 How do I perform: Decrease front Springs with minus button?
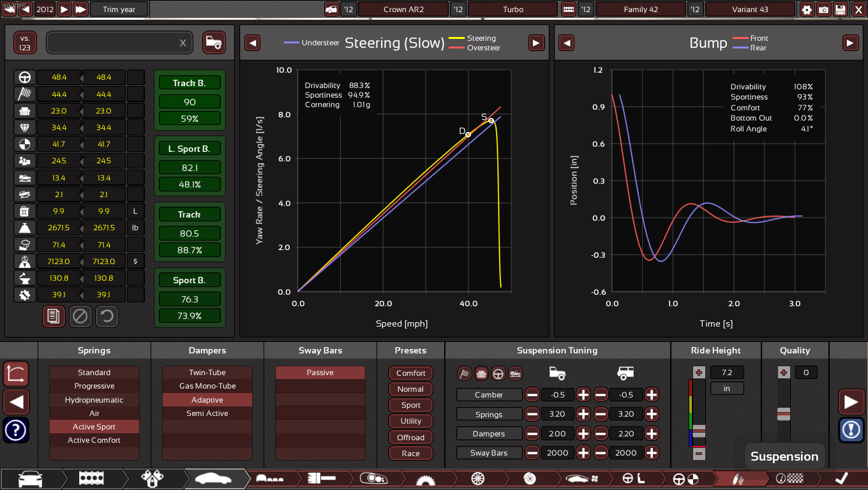(532, 414)
